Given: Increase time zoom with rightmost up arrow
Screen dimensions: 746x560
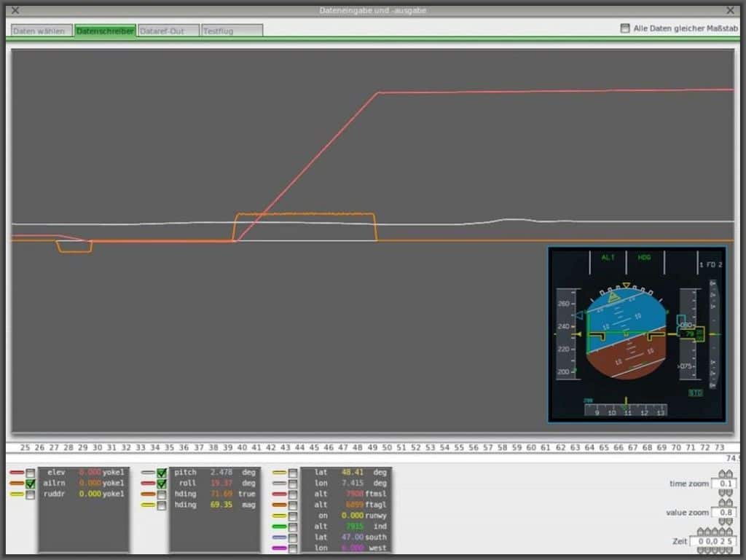Looking at the screenshot, I should pyautogui.click(x=729, y=474).
